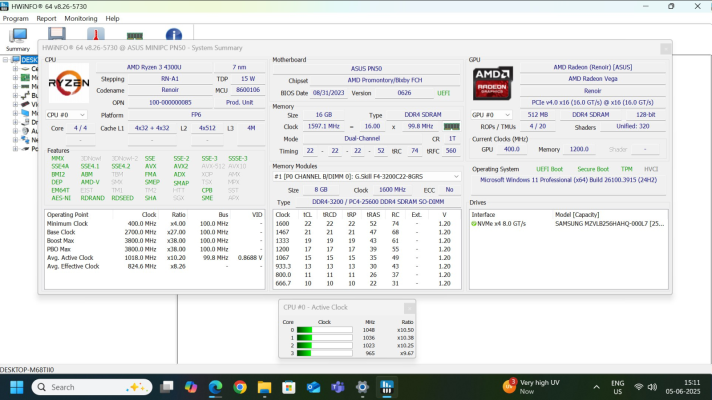
Task: Open Microsoft Teams from the taskbar
Action: tap(337, 387)
